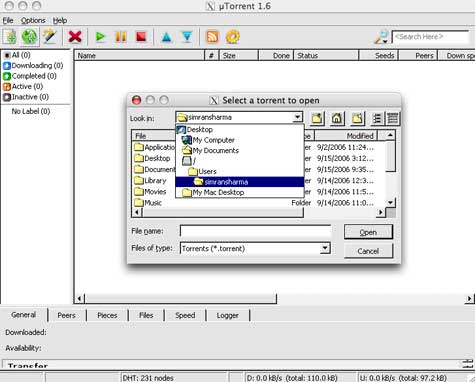The height and width of the screenshot is (382, 475).
Task: Sort by the Seeds column header
Action: [378, 56]
